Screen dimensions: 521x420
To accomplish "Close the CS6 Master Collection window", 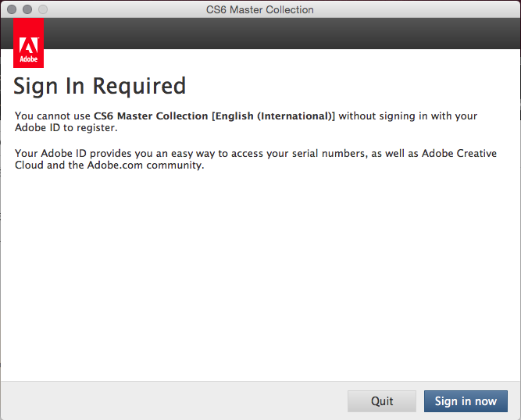I will (x=12, y=9).
